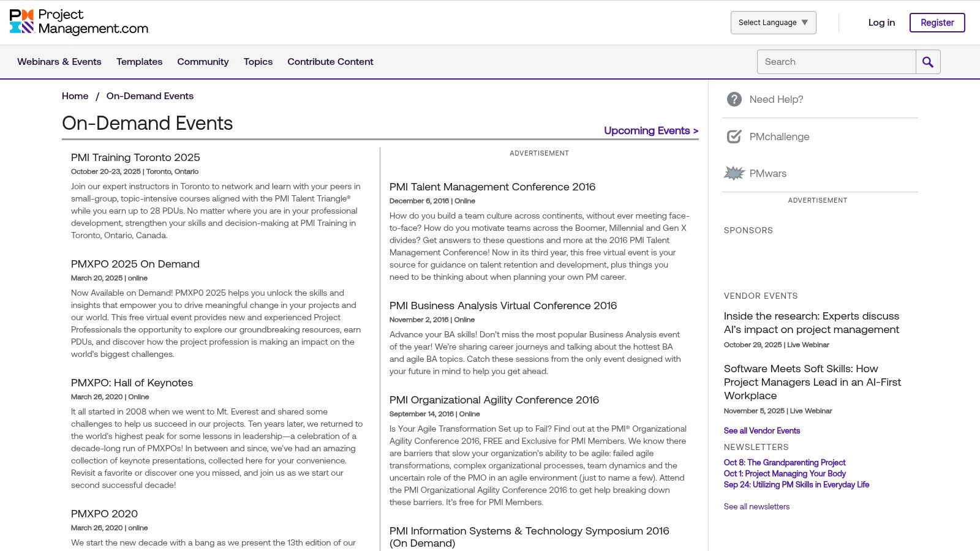Navigate Home via the breadcrumb
980x551 pixels.
tap(75, 96)
